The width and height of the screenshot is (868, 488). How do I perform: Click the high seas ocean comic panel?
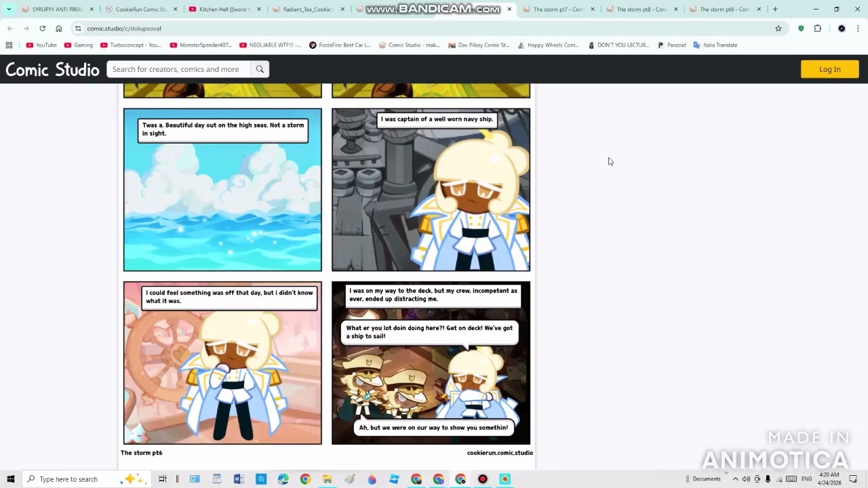(x=222, y=190)
